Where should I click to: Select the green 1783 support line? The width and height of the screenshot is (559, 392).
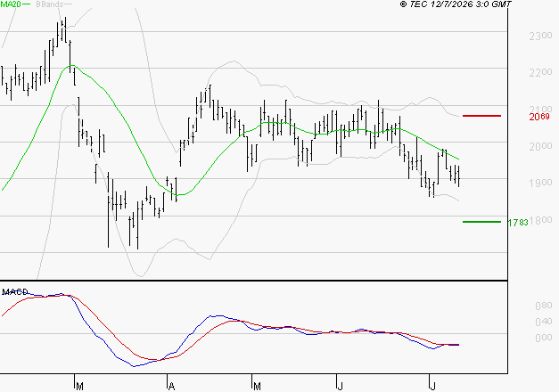[x=481, y=222]
